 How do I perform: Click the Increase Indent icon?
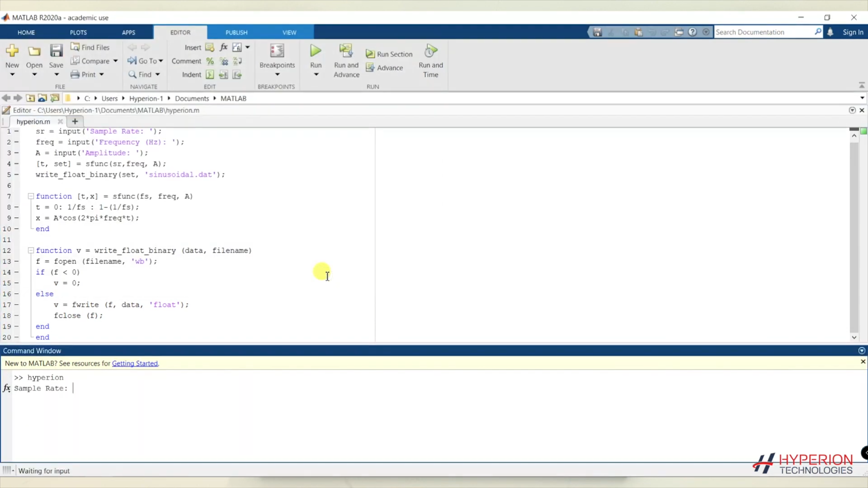pyautogui.click(x=224, y=75)
